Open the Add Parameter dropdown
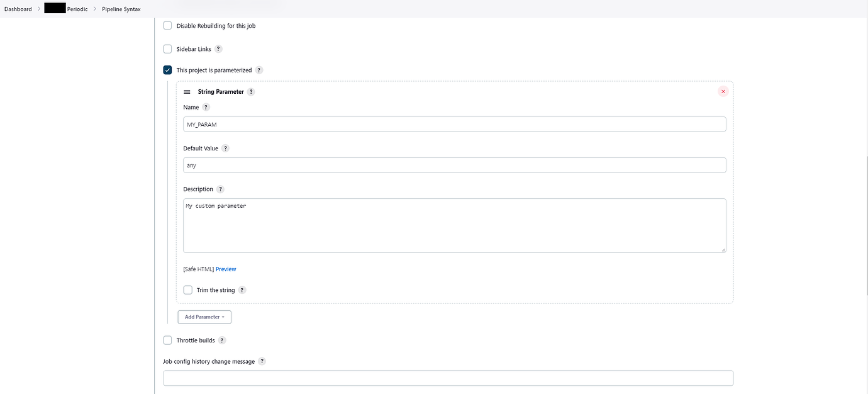 click(x=204, y=317)
